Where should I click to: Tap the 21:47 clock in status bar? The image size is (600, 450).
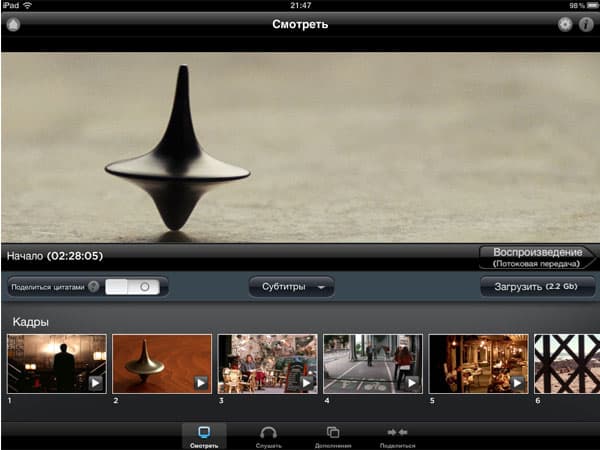coord(300,5)
